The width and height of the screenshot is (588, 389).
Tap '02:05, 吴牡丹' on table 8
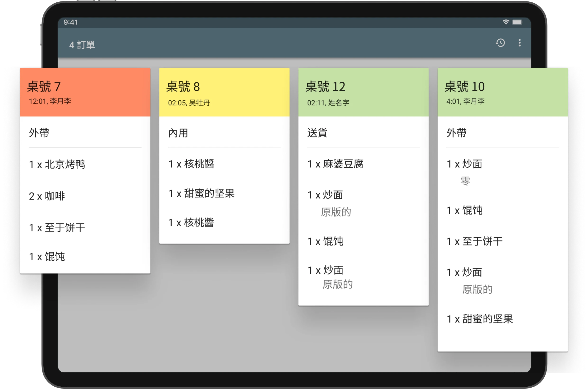[189, 103]
